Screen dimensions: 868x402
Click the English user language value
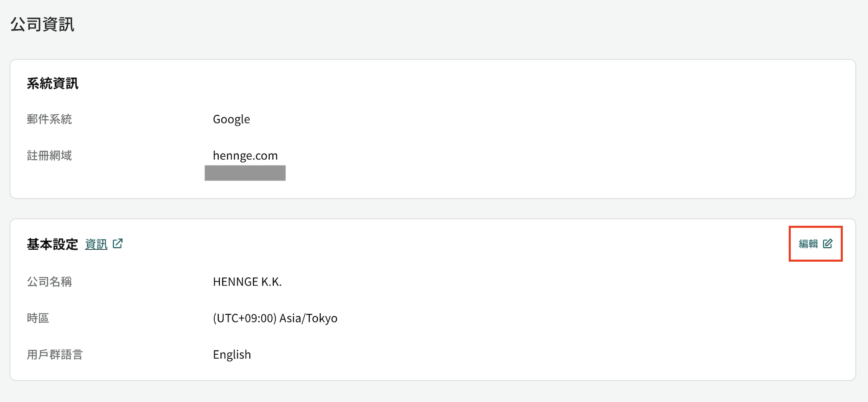(x=232, y=355)
